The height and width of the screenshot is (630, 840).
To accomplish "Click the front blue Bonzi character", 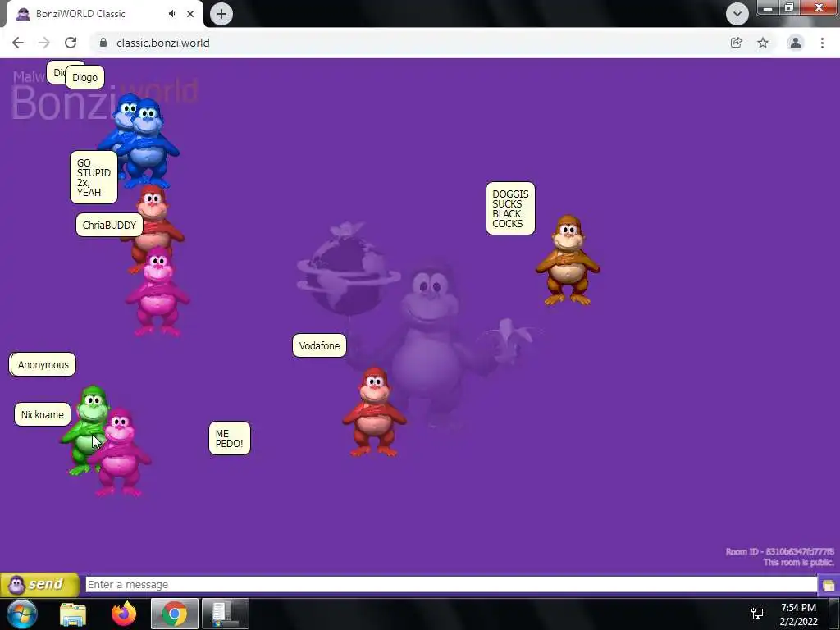I will pos(147,142).
